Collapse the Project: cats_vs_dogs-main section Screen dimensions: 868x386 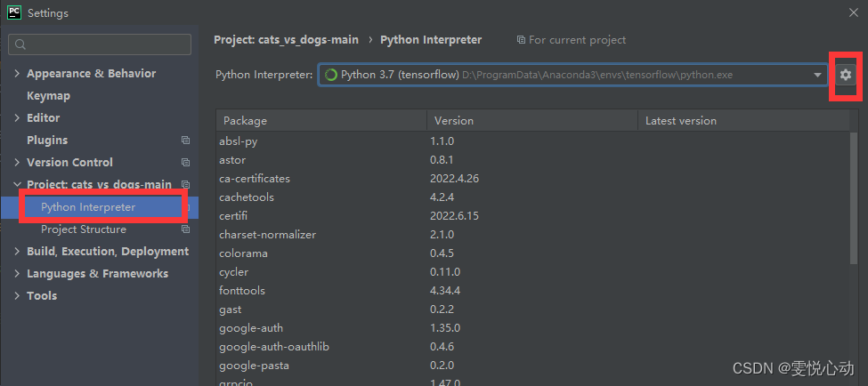click(17, 184)
